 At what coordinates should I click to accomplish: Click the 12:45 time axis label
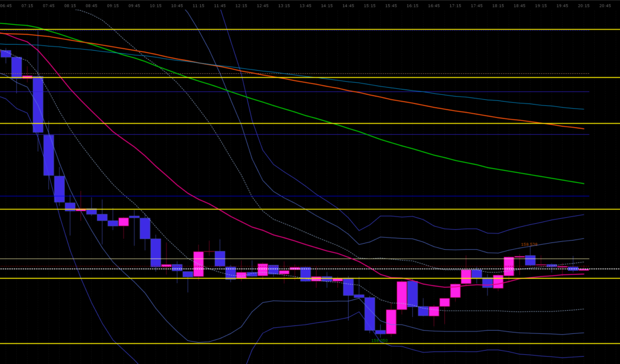tap(262, 5)
